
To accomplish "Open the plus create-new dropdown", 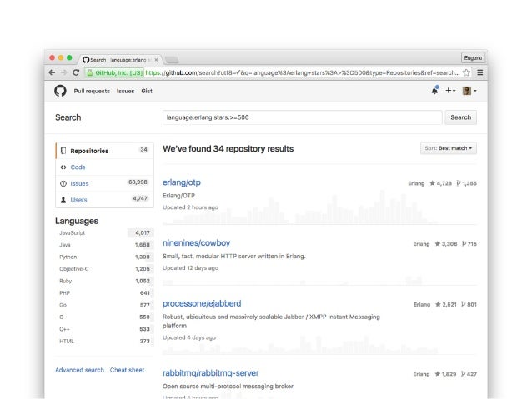I will pyautogui.click(x=450, y=91).
